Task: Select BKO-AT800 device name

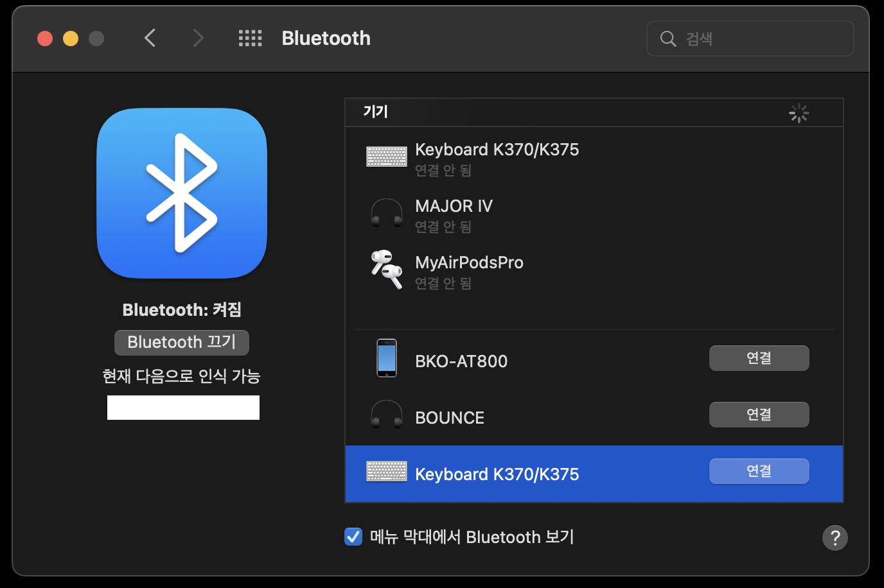Action: [461, 361]
